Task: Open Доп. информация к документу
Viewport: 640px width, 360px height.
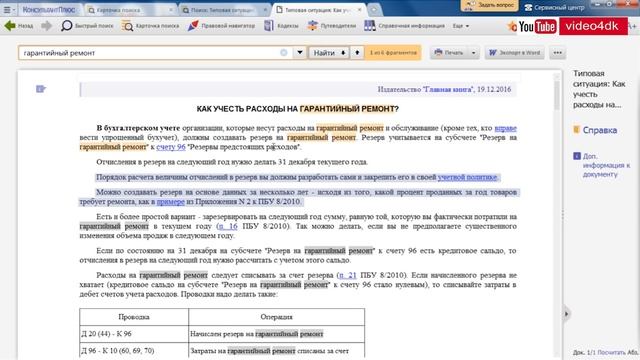Action: coord(602,165)
